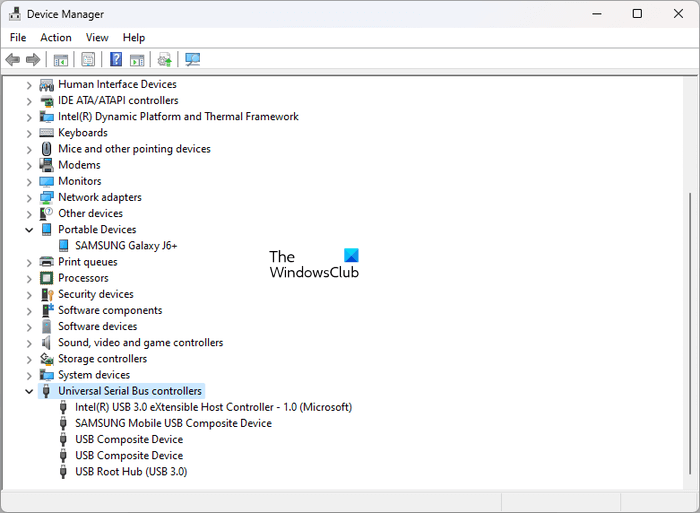This screenshot has height=513, width=700.
Task: Click the Back arrow toolbar icon
Action: (12, 59)
